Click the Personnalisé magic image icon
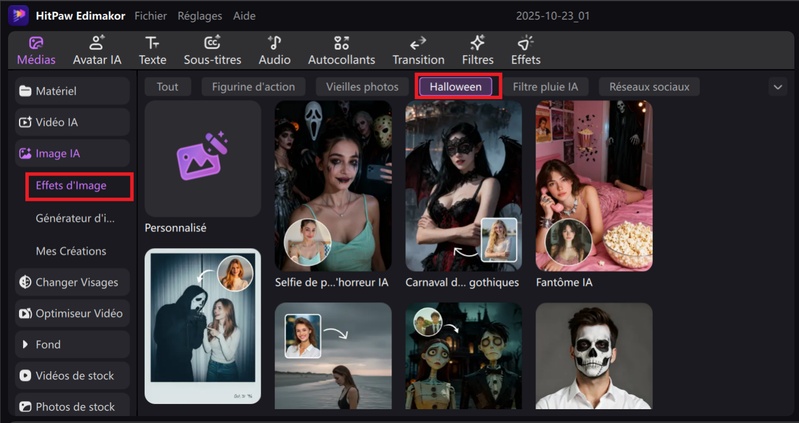The image size is (799, 423). click(x=202, y=156)
